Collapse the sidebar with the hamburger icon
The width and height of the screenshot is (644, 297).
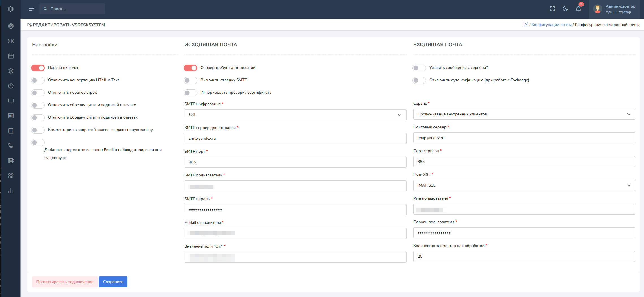[31, 9]
